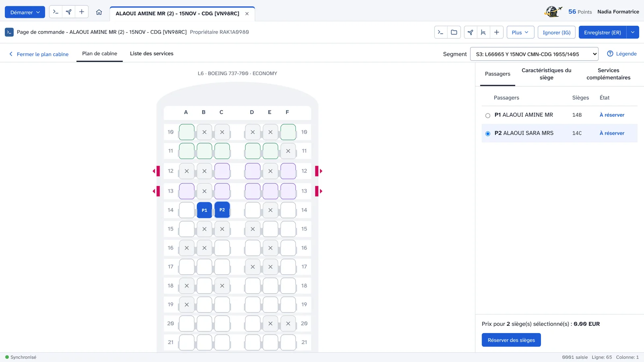Open the seat icon in order toolbar

coord(483,32)
